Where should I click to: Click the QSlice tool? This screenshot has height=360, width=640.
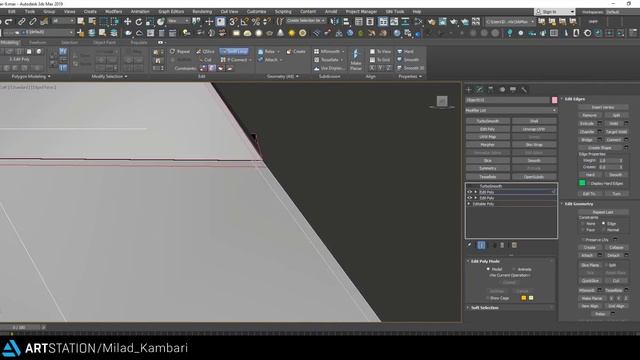click(x=205, y=52)
